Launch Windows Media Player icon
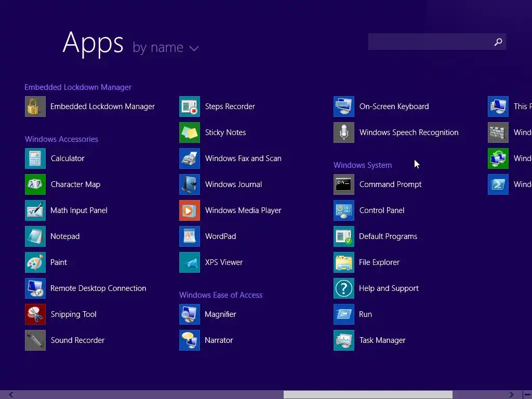This screenshot has height=399, width=532. pos(190,210)
